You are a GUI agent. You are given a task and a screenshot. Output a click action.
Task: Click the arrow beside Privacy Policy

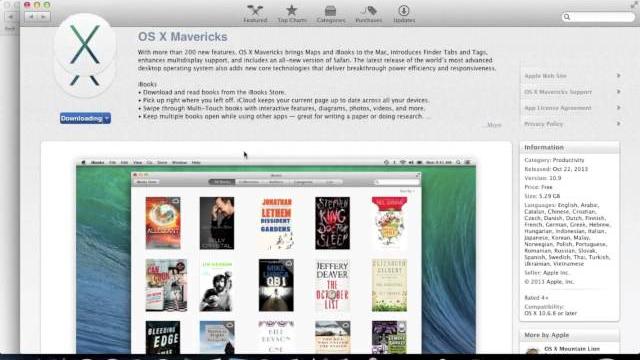click(x=618, y=124)
